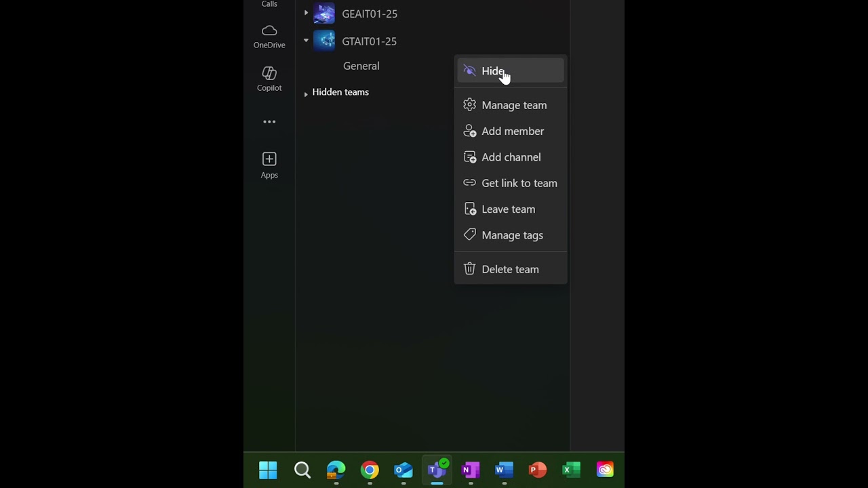The image size is (868, 488).
Task: Select the GTAIT01-25 team avatar
Action: [324, 41]
